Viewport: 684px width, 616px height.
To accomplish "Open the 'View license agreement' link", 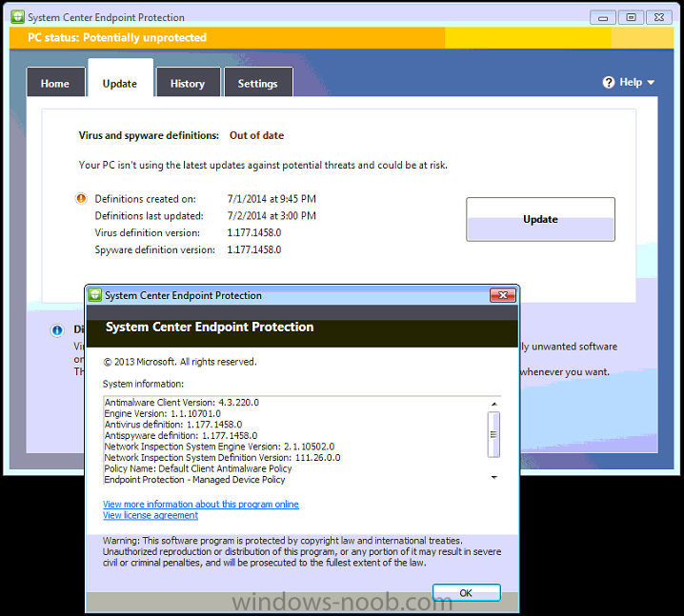I will coord(151,515).
